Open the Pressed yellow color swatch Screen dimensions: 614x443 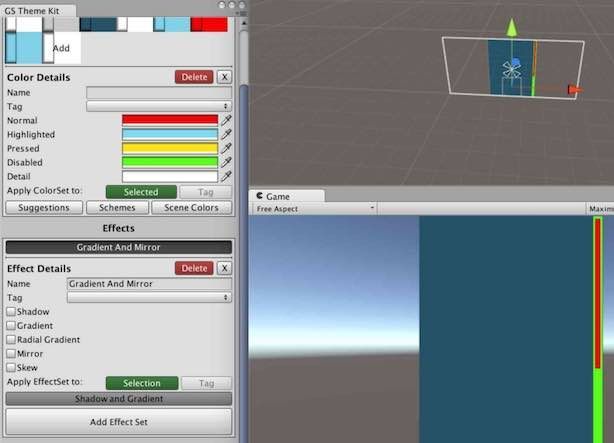pyautogui.click(x=170, y=148)
